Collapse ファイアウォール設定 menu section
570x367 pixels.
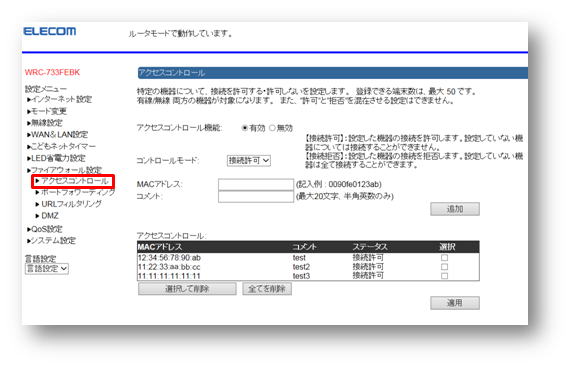[64, 170]
